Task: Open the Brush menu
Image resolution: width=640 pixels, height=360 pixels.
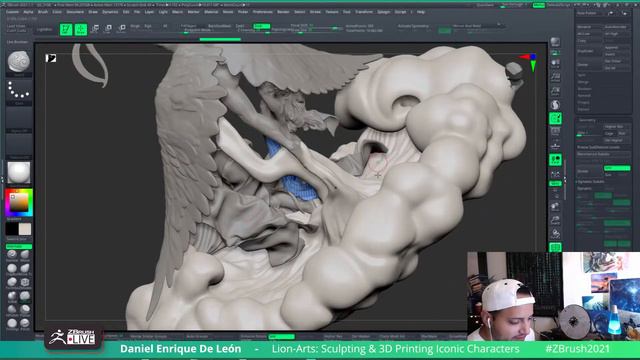Action: coord(43,12)
